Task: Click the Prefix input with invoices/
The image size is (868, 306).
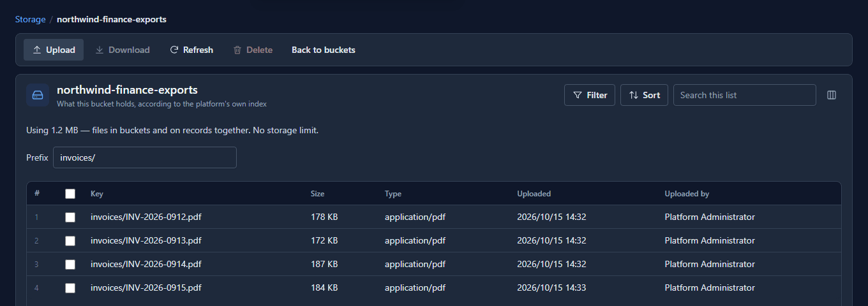Action: tap(145, 157)
